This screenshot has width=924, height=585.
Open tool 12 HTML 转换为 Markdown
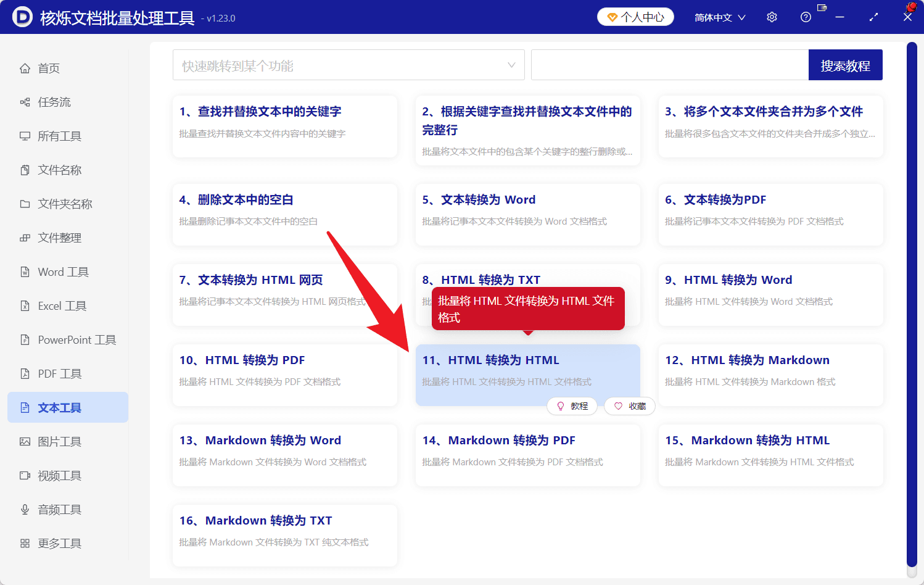coord(771,375)
